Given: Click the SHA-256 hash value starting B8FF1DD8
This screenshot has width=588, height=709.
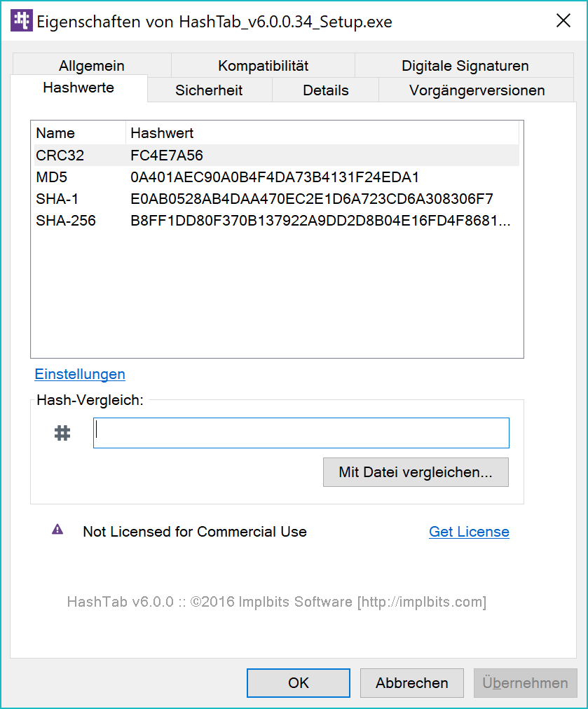Looking at the screenshot, I should (320, 221).
